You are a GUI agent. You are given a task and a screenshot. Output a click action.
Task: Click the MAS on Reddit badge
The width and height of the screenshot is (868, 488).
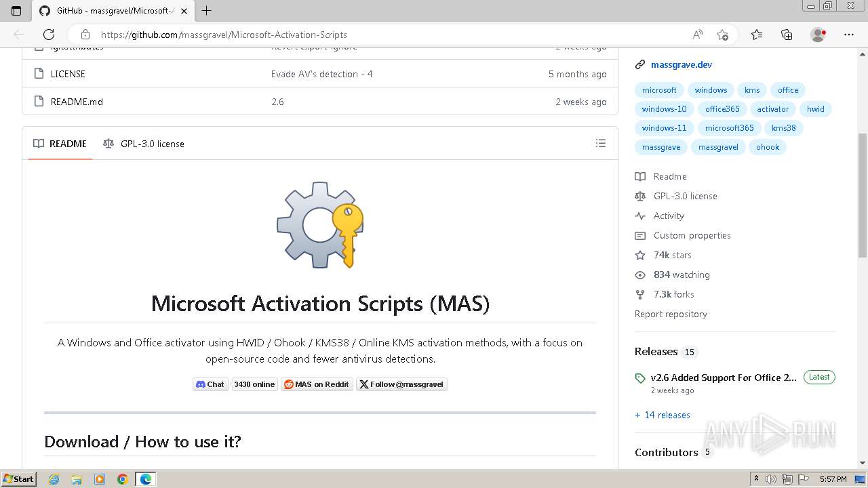(x=317, y=384)
